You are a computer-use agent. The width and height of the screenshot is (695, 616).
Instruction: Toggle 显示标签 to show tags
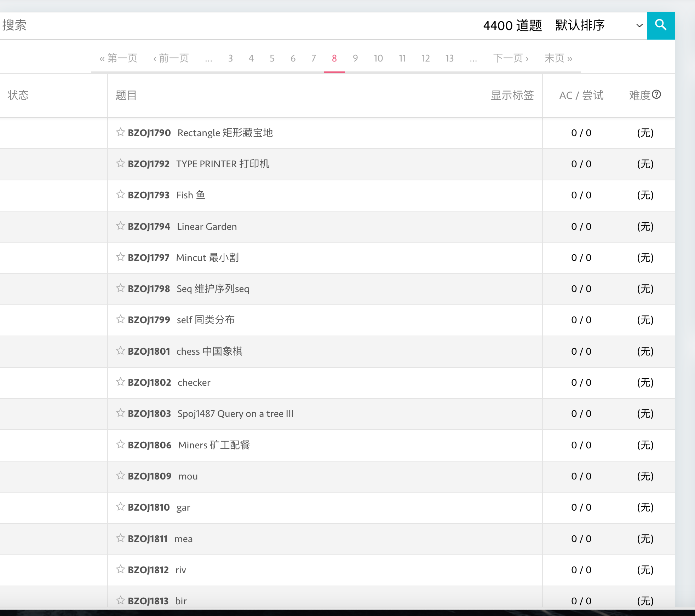pyautogui.click(x=512, y=95)
